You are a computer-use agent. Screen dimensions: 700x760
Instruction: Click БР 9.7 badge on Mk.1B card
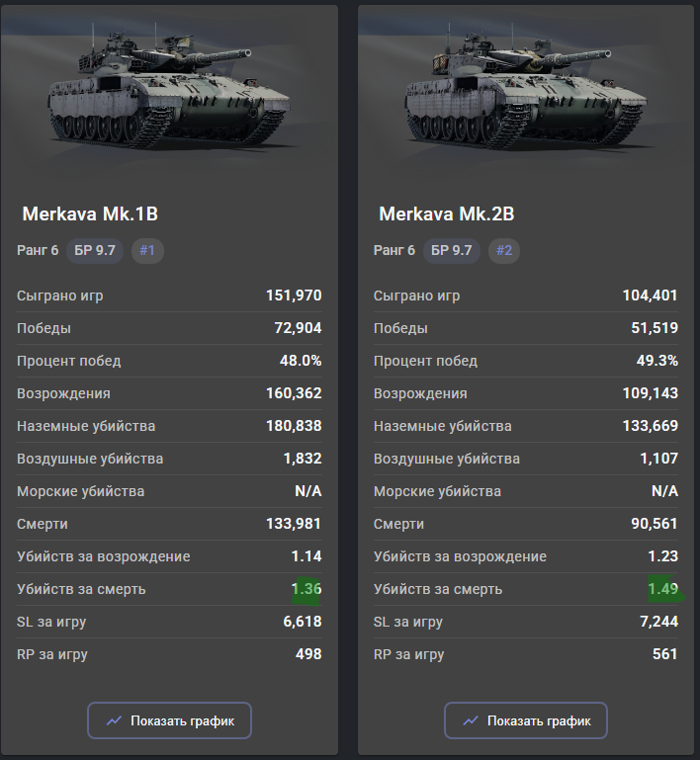pyautogui.click(x=95, y=251)
